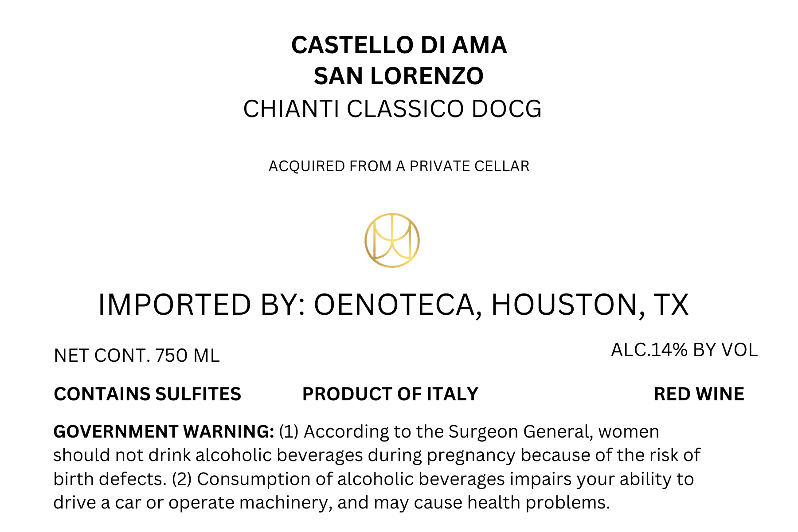The width and height of the screenshot is (798, 532).
Task: Select the CHIANTI CLASSICO DOCG line
Action: pyautogui.click(x=392, y=109)
